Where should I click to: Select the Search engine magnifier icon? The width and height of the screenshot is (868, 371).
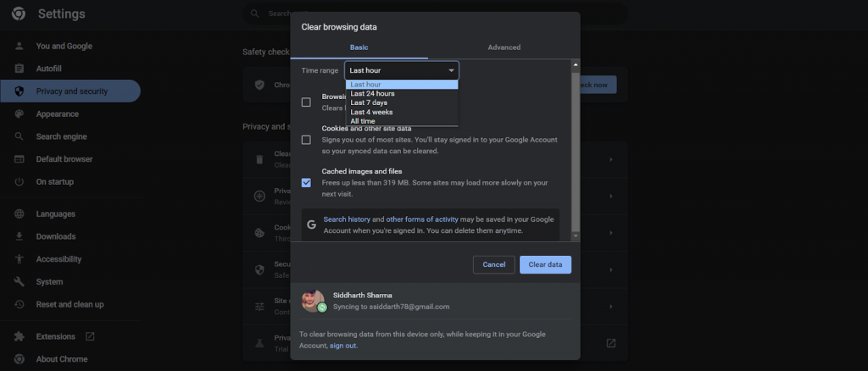(19, 136)
